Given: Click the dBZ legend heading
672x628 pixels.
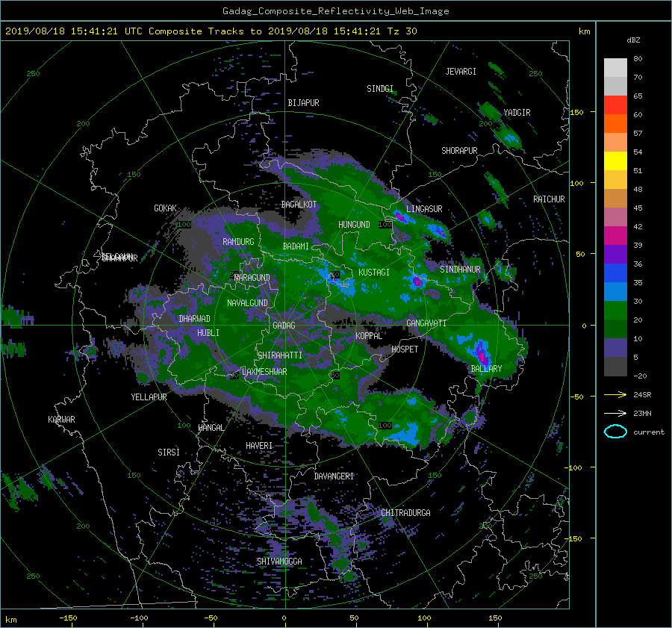Looking at the screenshot, I should coord(633,40).
